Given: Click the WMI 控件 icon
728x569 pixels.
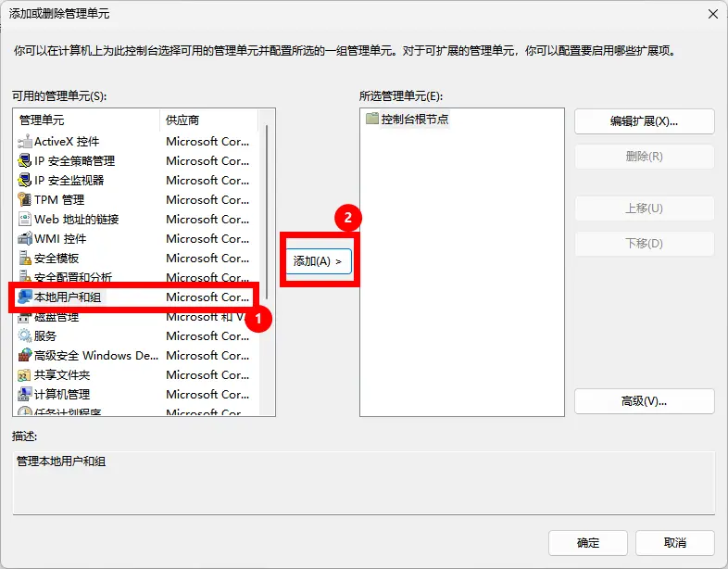Looking at the screenshot, I should click(x=25, y=239).
